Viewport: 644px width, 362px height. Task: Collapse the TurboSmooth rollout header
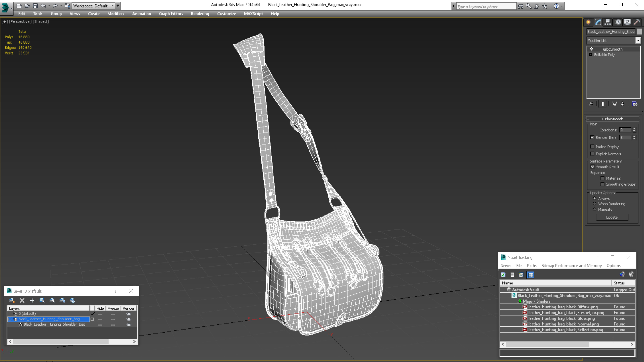pos(612,119)
